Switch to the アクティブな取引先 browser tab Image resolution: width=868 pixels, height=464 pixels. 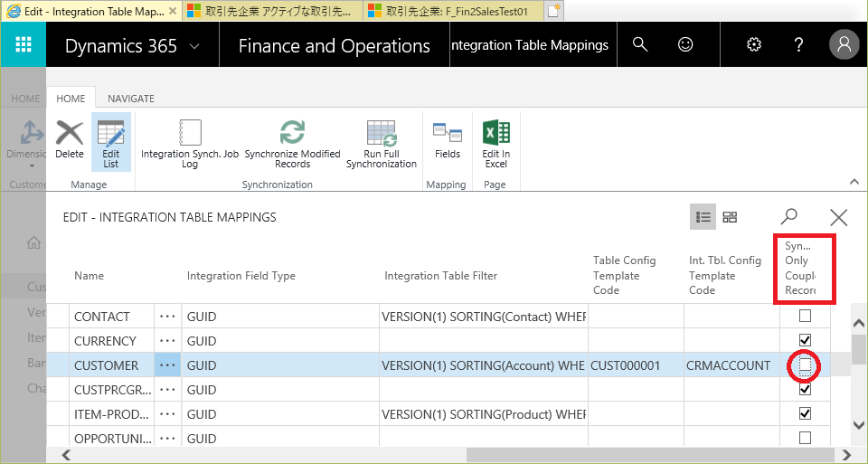271,11
